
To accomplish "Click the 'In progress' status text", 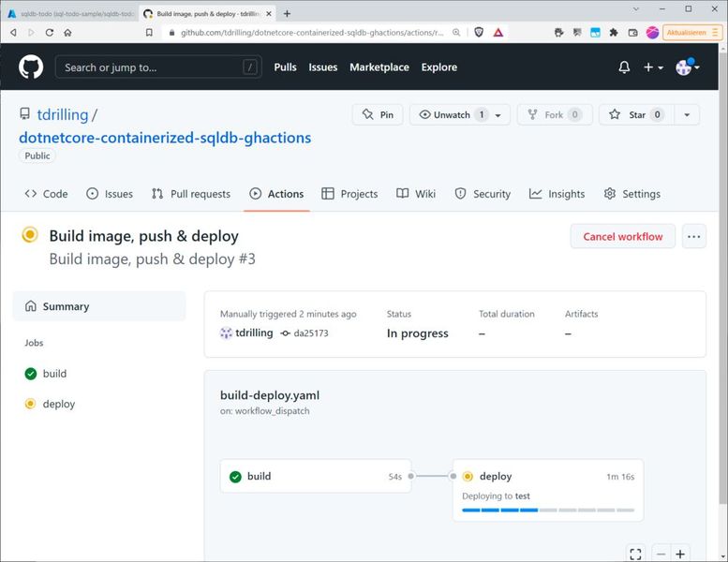I will (x=417, y=333).
